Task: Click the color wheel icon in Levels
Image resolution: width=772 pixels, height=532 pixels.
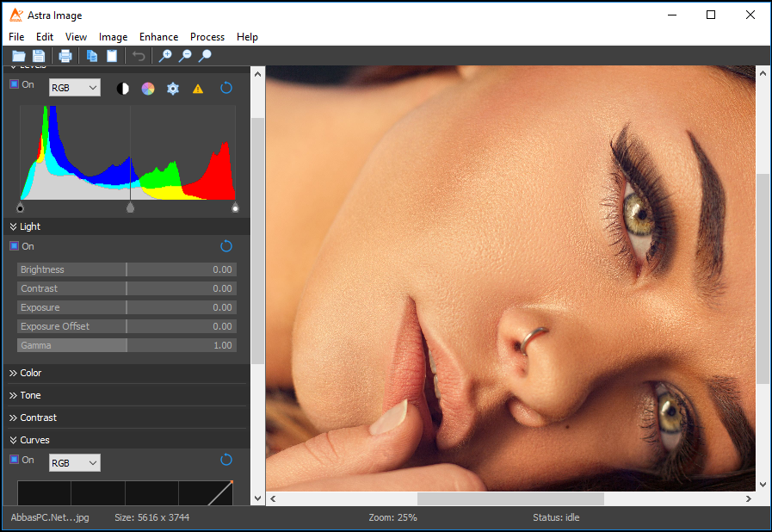Action: [x=148, y=88]
